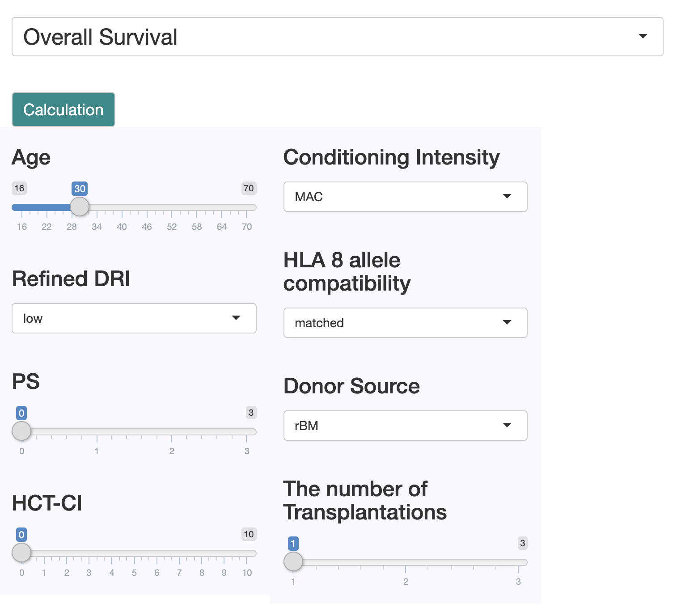Image resolution: width=677 pixels, height=616 pixels.
Task: Click the Age slider handle at 30
Action: tap(80, 207)
